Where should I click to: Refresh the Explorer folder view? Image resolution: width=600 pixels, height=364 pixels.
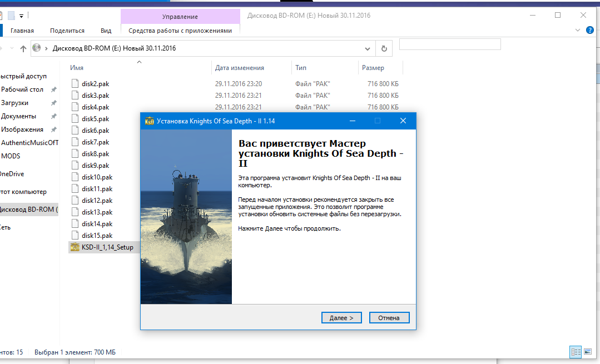[x=384, y=48]
